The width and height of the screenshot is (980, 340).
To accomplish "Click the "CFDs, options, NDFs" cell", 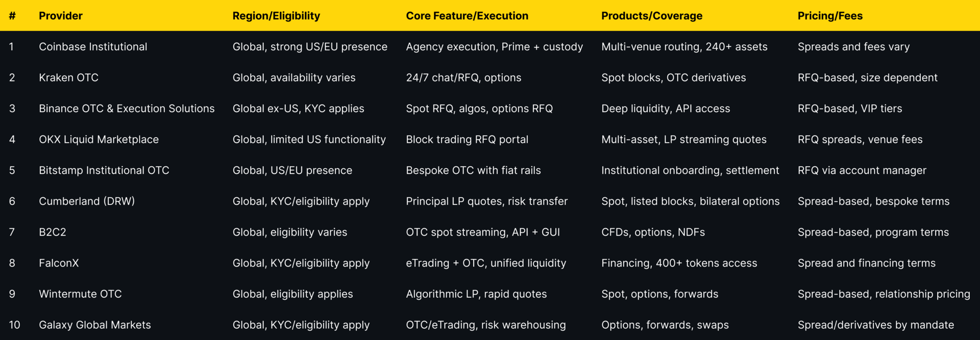I will (653, 232).
